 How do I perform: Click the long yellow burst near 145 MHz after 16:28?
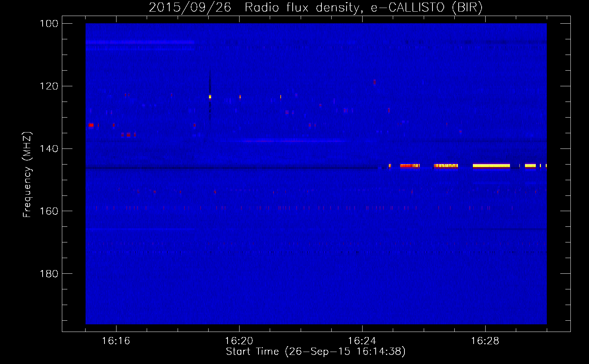pyautogui.click(x=491, y=166)
